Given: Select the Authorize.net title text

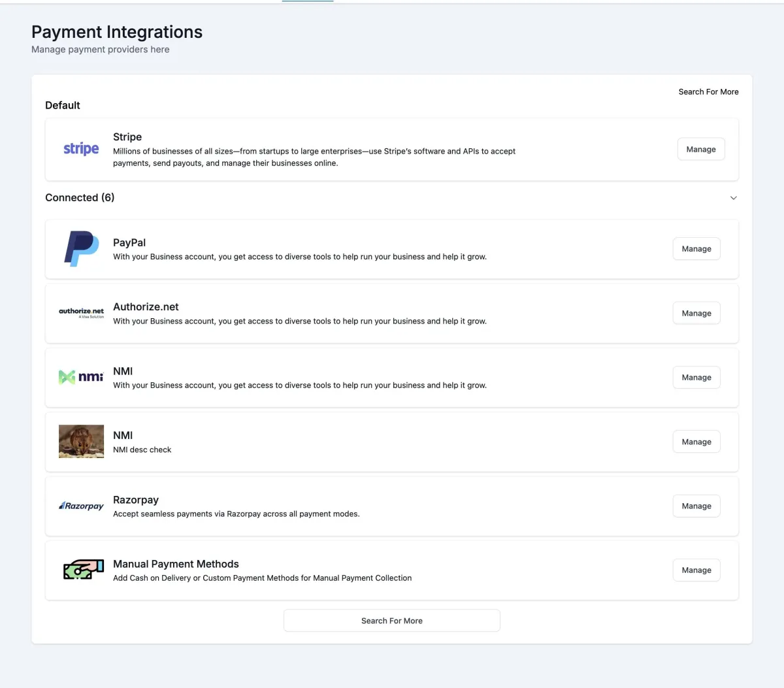Looking at the screenshot, I should pos(146,307).
